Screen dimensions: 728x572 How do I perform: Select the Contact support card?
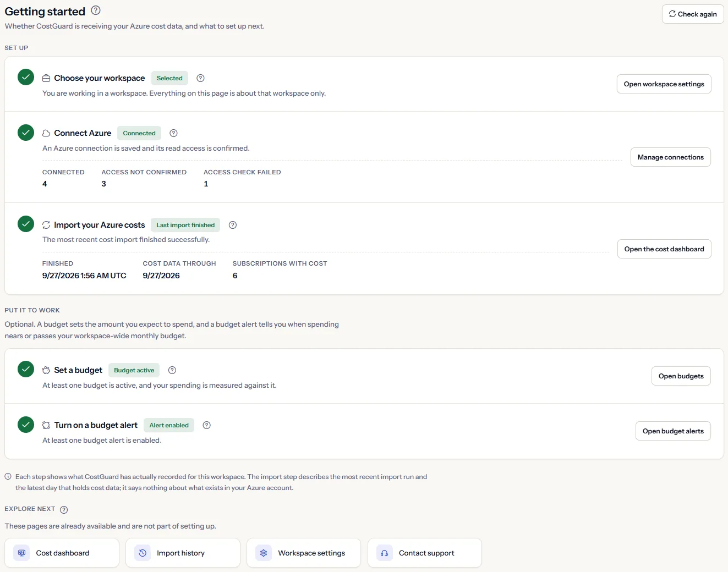tap(425, 553)
